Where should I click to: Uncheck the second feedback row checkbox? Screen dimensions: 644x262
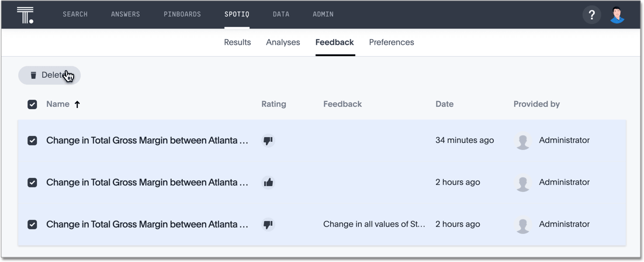click(32, 183)
